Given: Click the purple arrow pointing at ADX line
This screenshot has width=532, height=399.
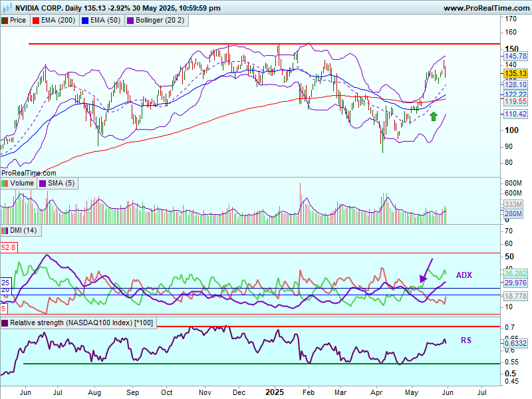Looking at the screenshot, I should point(424,271).
